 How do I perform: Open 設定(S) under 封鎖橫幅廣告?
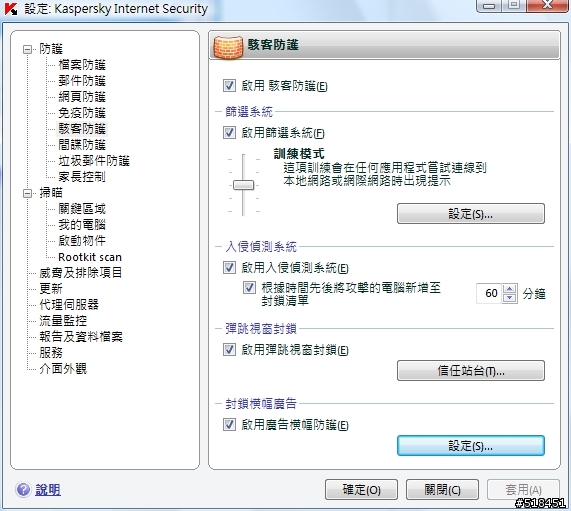(471, 445)
